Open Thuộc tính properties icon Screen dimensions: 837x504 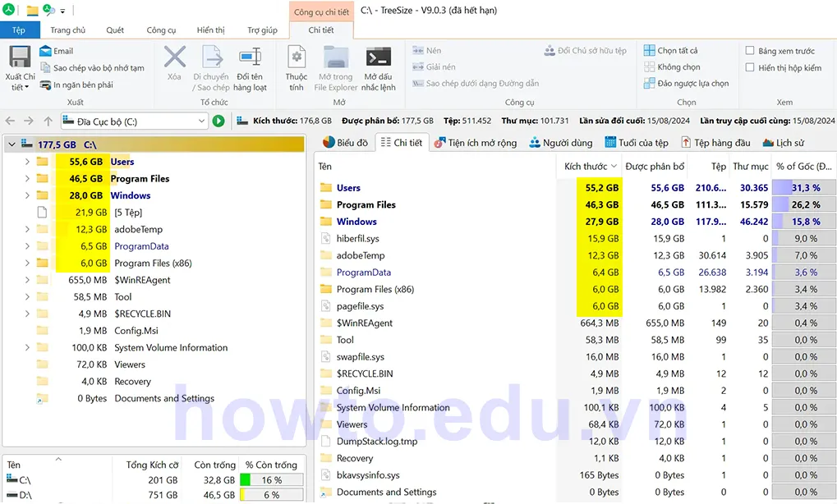click(297, 59)
